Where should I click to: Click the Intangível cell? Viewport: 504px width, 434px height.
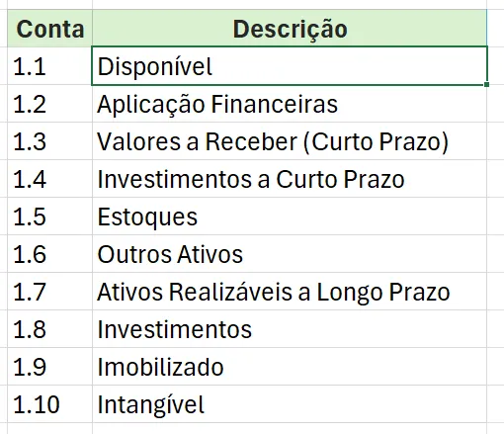tap(290, 404)
